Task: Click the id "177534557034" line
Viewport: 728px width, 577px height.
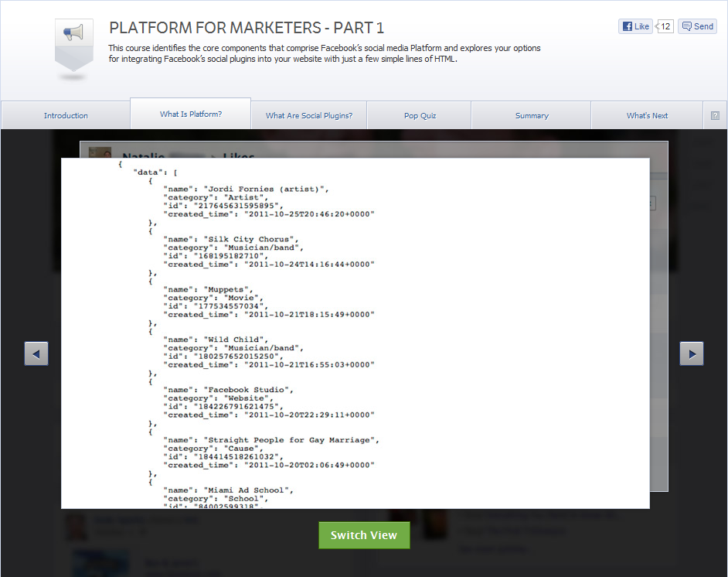Action: pos(216,306)
